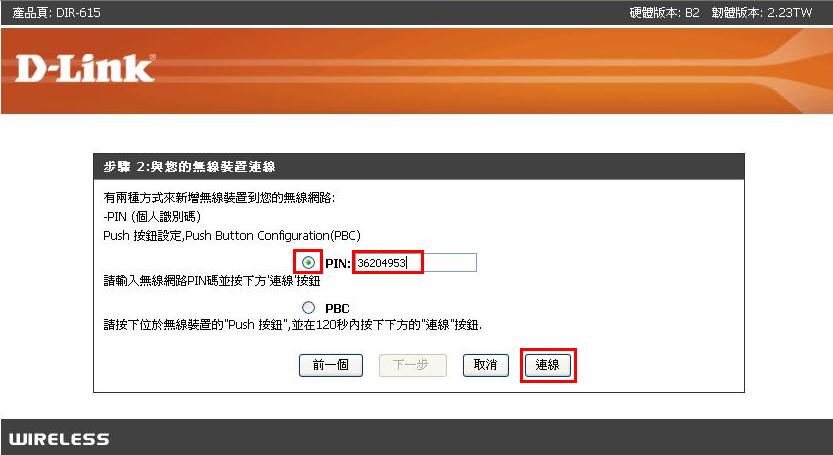Click the 取消 cancel button
This screenshot has height=455, width=833.
tap(486, 365)
